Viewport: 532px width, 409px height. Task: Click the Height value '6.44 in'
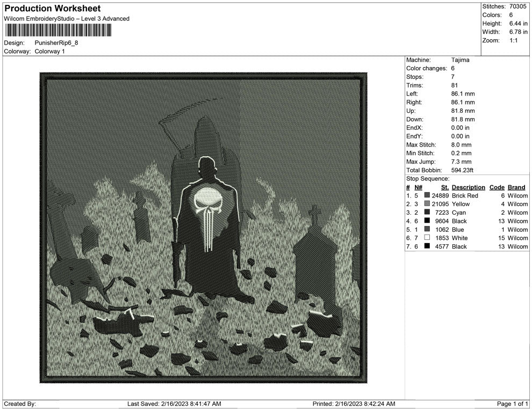point(519,24)
